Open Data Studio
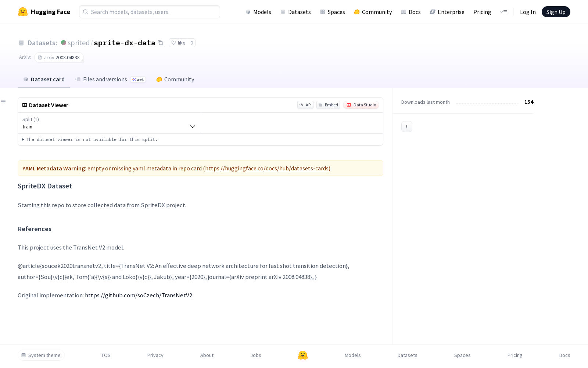 point(361,105)
